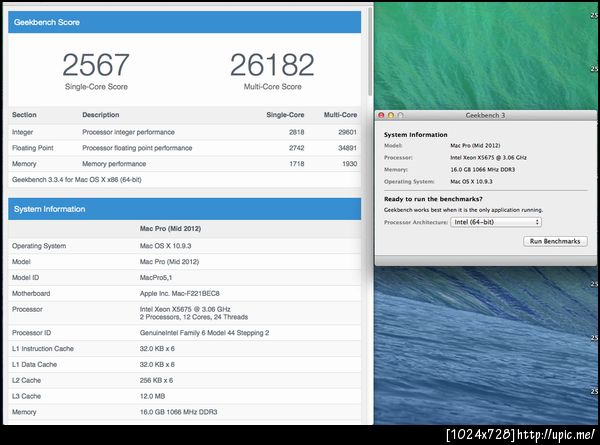This screenshot has height=445, width=600.
Task: Click Operating System value in Geekbench 3 window
Action: point(471,182)
